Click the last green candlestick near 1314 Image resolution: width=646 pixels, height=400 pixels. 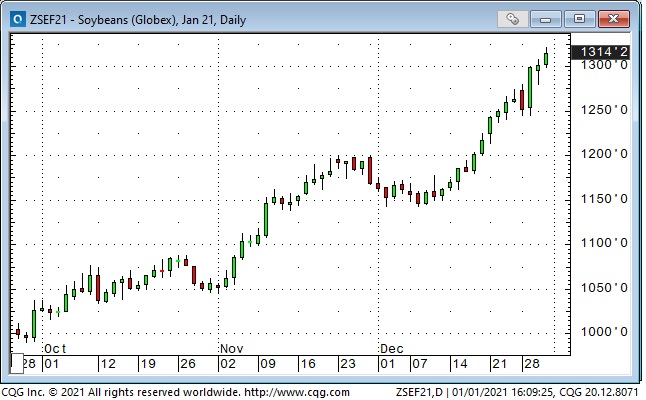click(546, 58)
